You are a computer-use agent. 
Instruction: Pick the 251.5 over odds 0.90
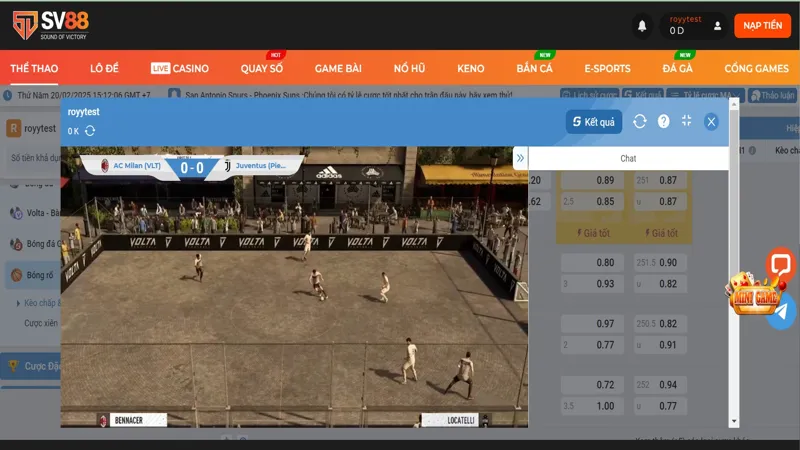(x=660, y=263)
